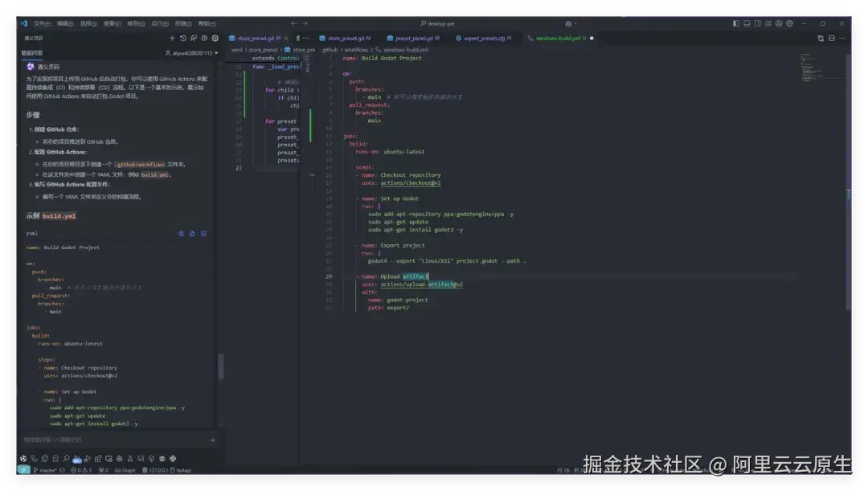Open the Extensions activity bar icon
Viewport: 868px width, 491px height.
99,459
